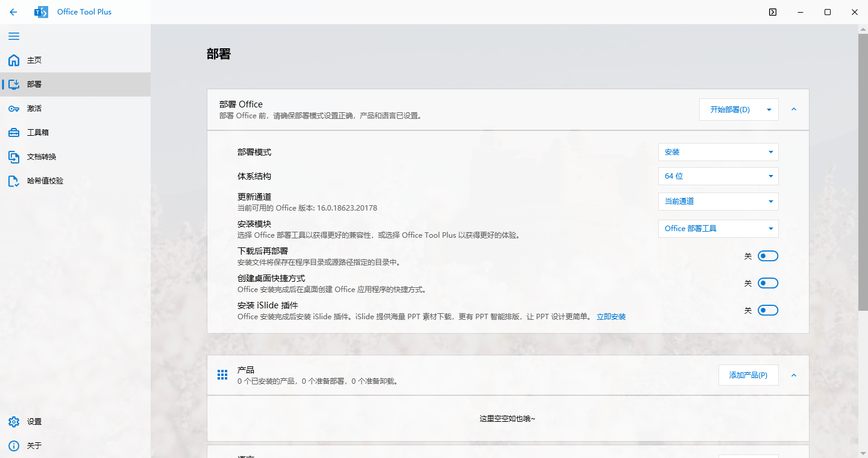Image resolution: width=868 pixels, height=458 pixels.
Task: Open the command box icon in title bar
Action: [773, 12]
